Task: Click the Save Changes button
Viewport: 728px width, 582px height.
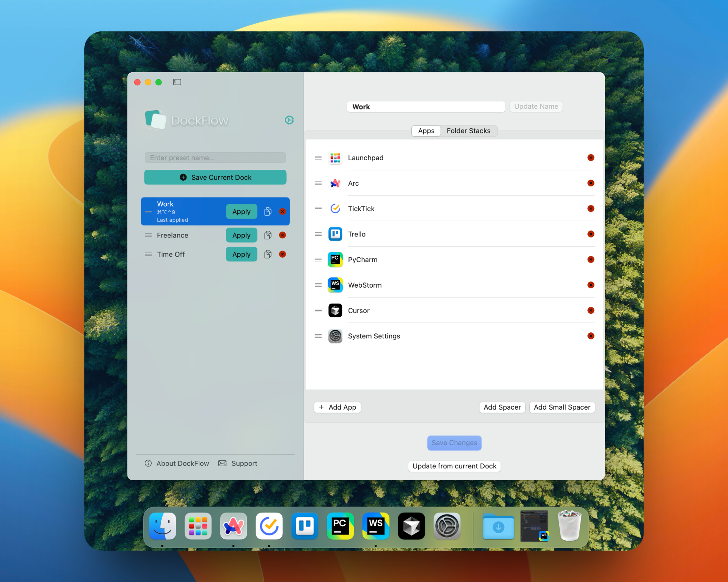Action: 454,443
